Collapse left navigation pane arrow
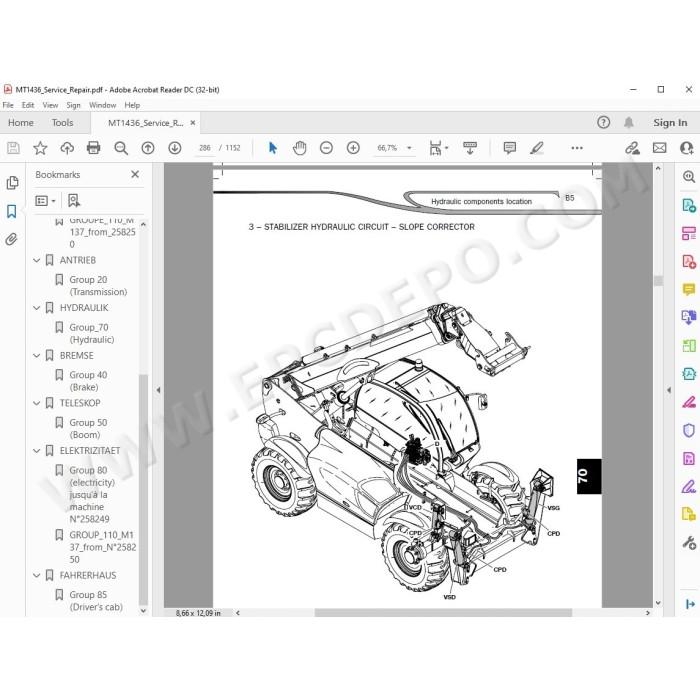 (x=158, y=390)
